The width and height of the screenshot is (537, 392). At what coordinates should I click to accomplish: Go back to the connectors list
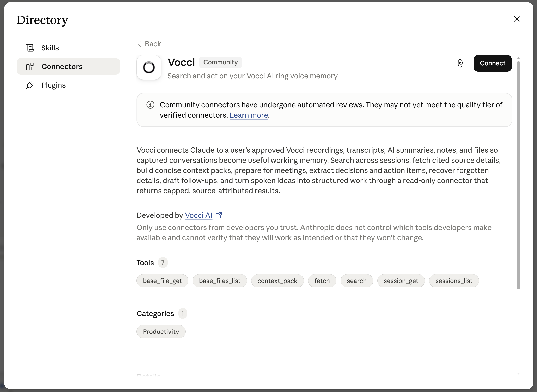[149, 44]
